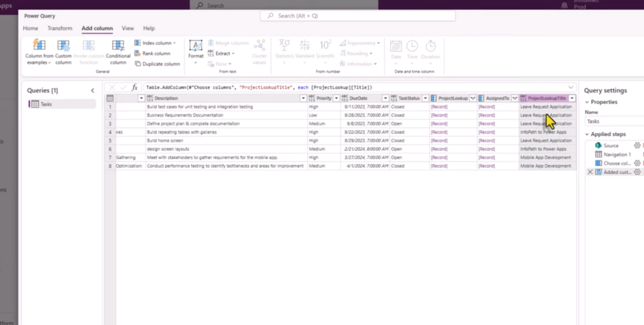Click ProjectLookup Record in row 1
Image resolution: width=644 pixels, height=325 pixels.
pyautogui.click(x=439, y=107)
